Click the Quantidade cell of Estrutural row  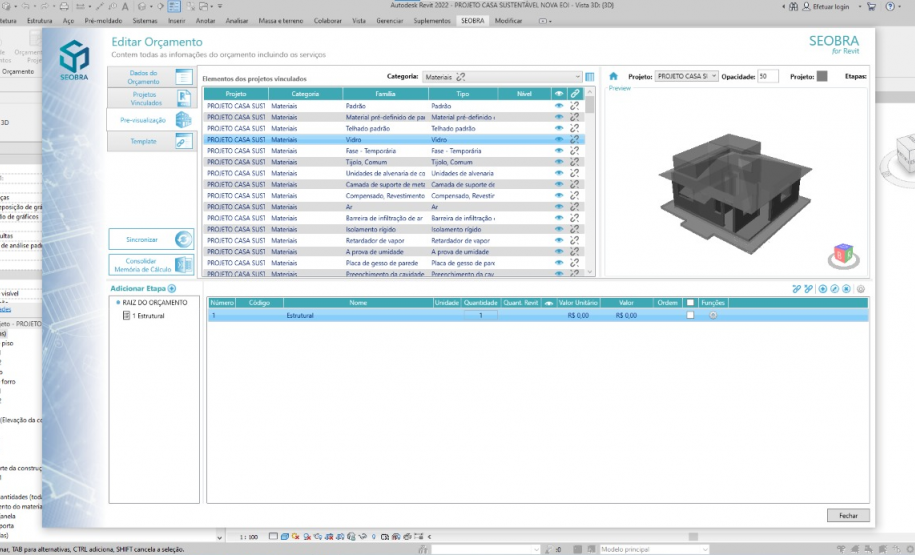(481, 315)
